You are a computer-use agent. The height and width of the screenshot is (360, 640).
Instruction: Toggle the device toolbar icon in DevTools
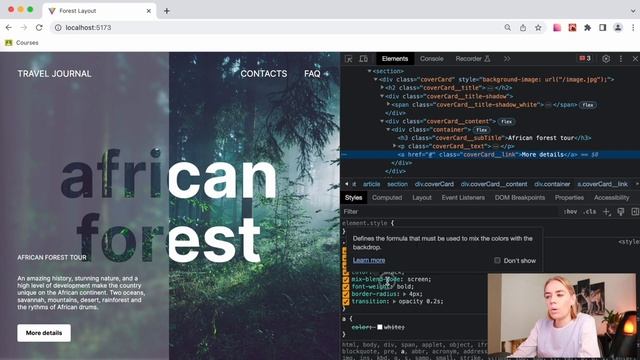coord(363,59)
